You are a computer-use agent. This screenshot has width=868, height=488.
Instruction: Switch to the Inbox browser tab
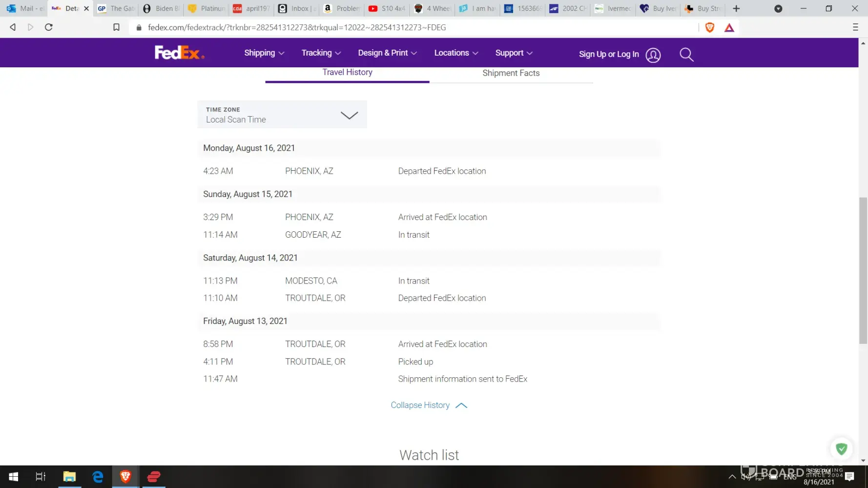[x=296, y=8]
